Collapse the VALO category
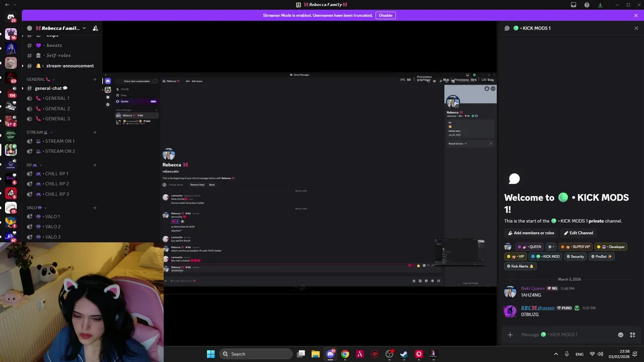This screenshot has width=644, height=362. click(x=37, y=208)
